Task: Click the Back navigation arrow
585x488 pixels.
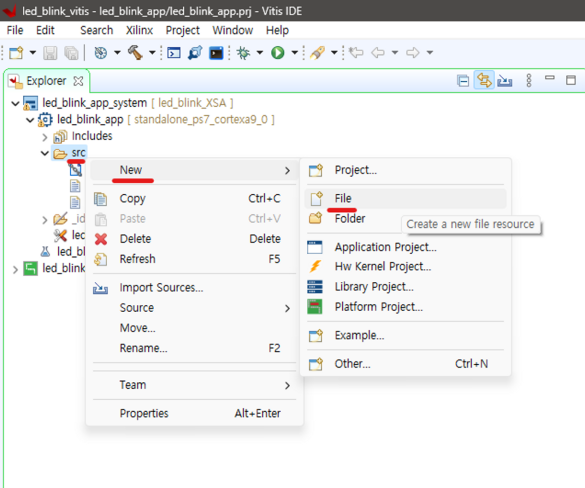Action: point(378,53)
